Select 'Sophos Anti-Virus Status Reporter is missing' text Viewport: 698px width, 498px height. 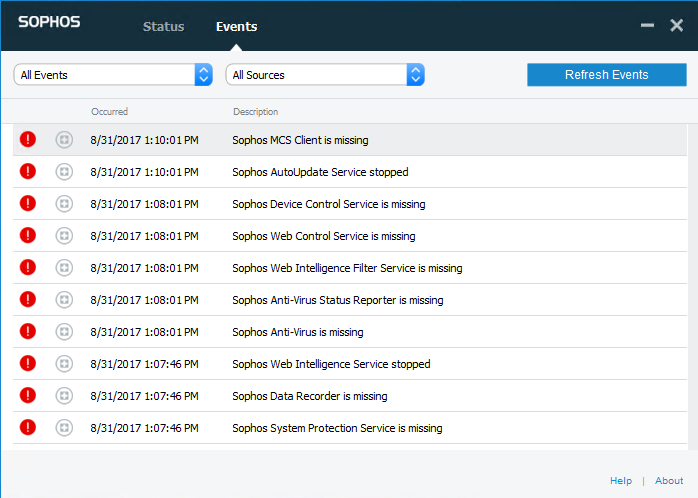tap(338, 300)
